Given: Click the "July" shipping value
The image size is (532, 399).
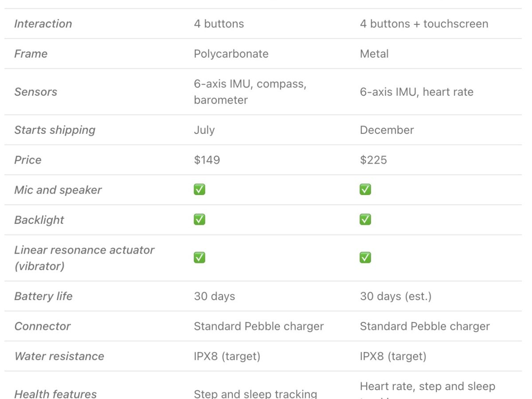Looking at the screenshot, I should click(x=204, y=130).
